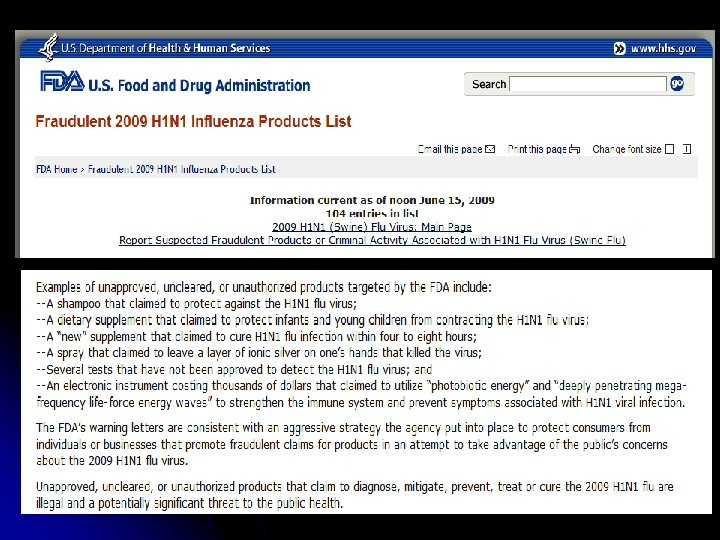The height and width of the screenshot is (540, 720).
Task: Click the go search button icon
Action: tap(677, 84)
